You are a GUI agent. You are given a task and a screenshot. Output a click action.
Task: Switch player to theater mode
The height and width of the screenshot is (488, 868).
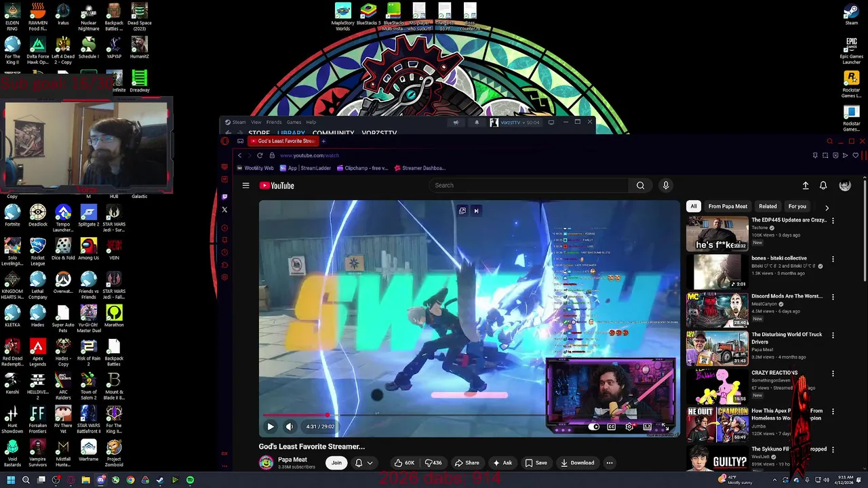pos(648,427)
